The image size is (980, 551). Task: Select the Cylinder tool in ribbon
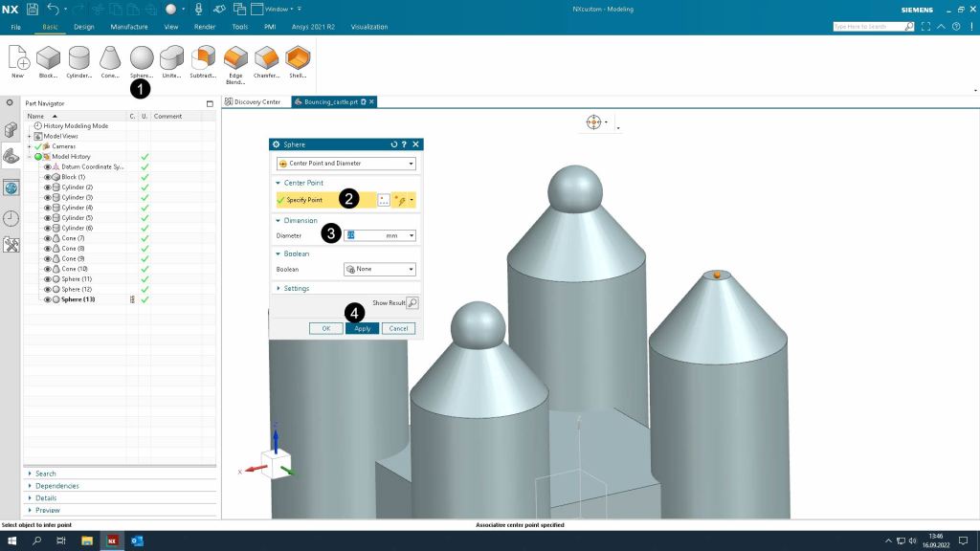point(79,57)
